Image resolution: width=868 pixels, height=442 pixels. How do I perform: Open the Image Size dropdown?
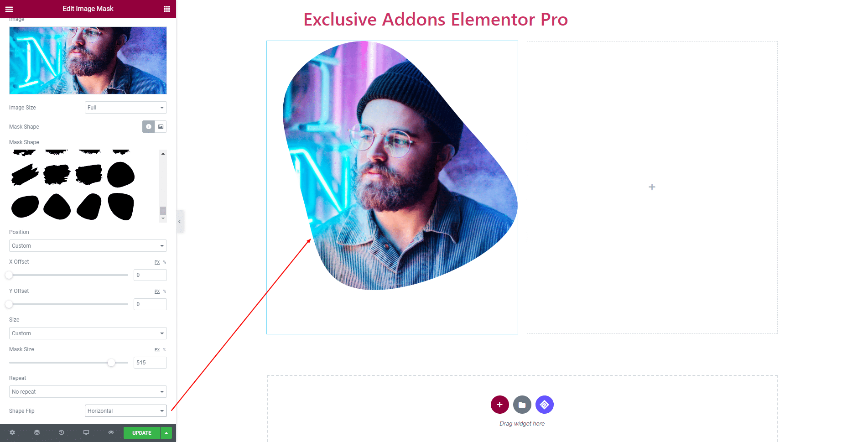(126, 108)
